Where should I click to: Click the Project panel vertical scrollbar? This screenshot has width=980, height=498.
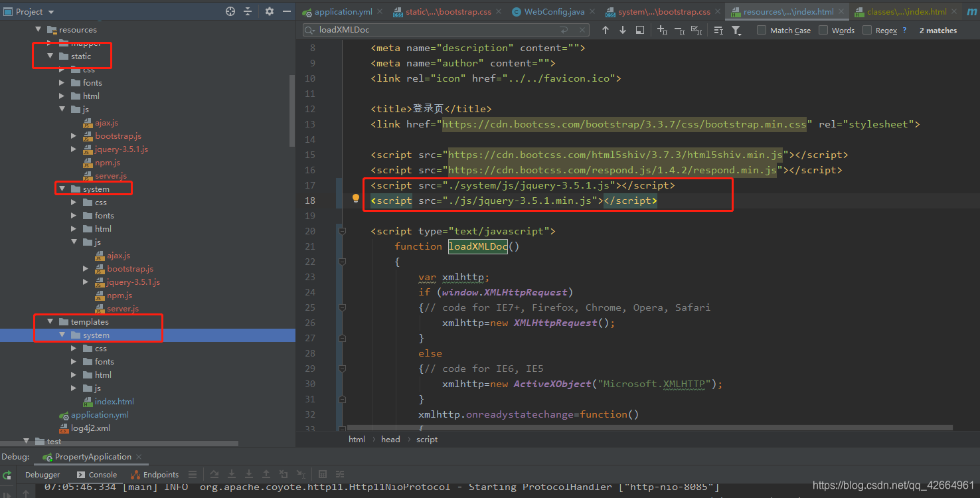pyautogui.click(x=292, y=110)
